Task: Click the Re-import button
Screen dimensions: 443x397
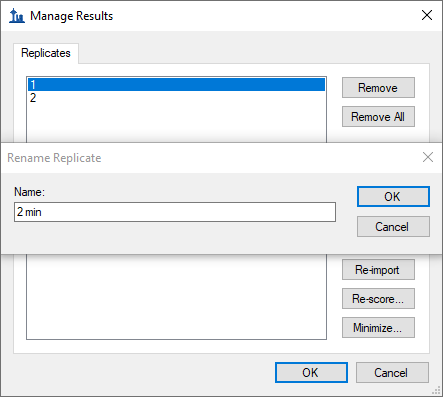Action: pos(378,270)
